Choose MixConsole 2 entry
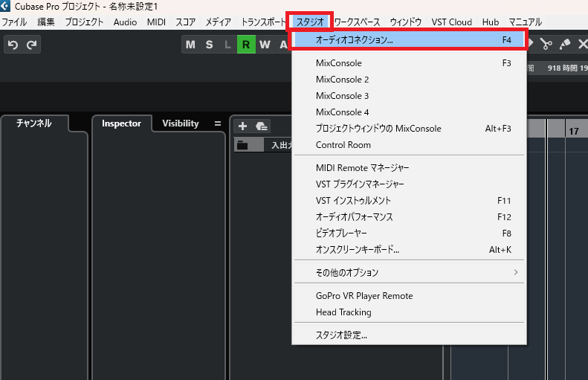Image resolution: width=588 pixels, height=380 pixels. (409, 80)
